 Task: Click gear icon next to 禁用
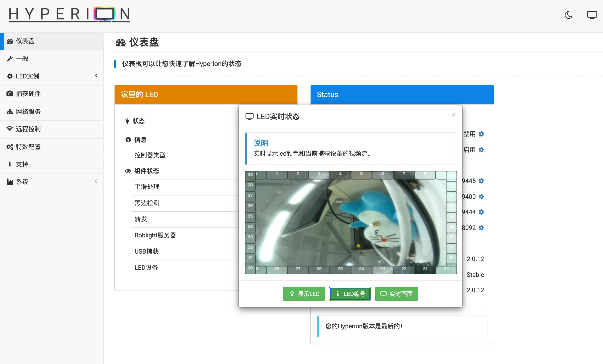pos(481,134)
